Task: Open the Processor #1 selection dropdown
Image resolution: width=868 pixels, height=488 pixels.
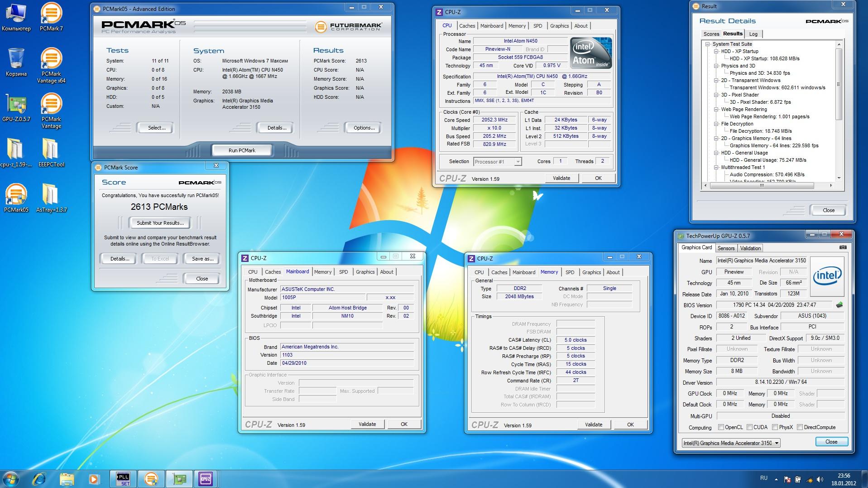Action: [x=497, y=162]
